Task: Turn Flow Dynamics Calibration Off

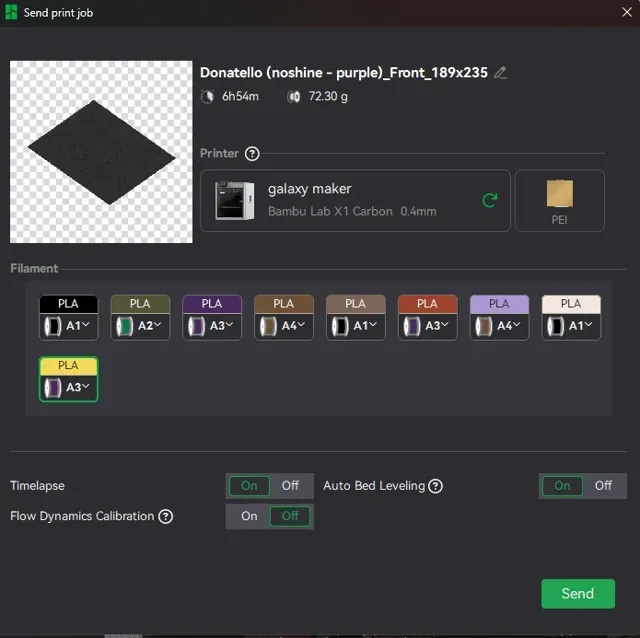Action: pos(290,516)
